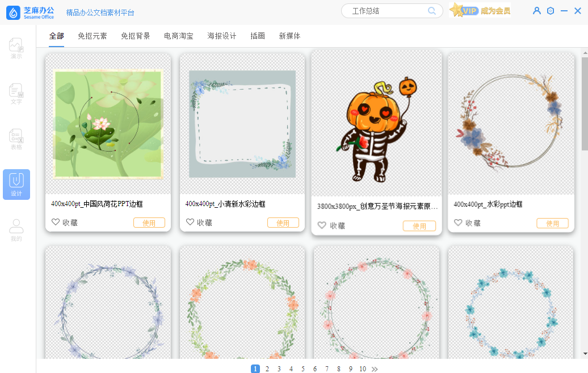Go to page 10

[363, 369]
